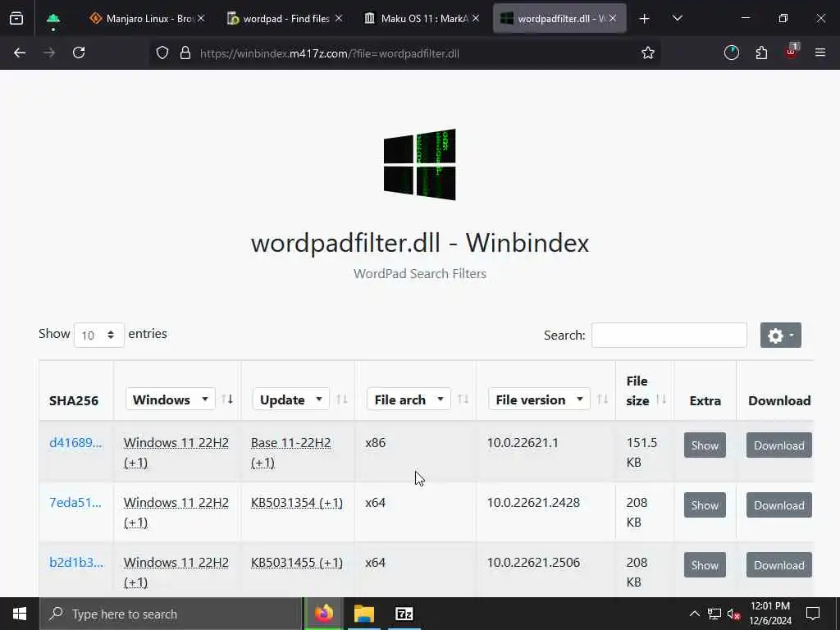Image resolution: width=840 pixels, height=630 pixels.
Task: Bookmark this page with the star icon
Action: point(648,52)
